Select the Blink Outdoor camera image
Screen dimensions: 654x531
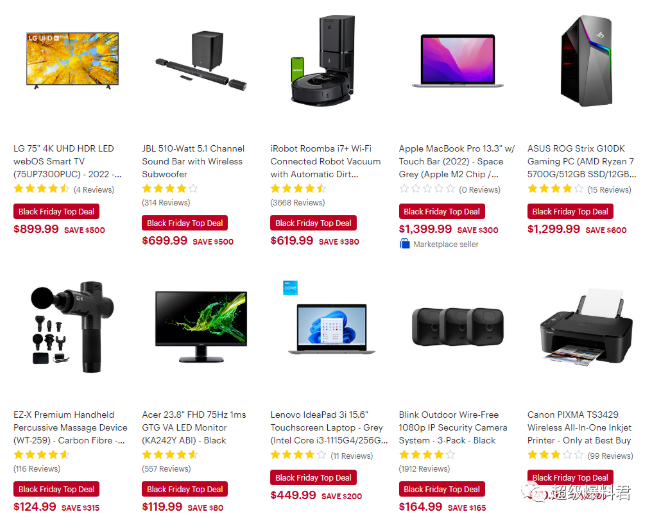tap(458, 327)
